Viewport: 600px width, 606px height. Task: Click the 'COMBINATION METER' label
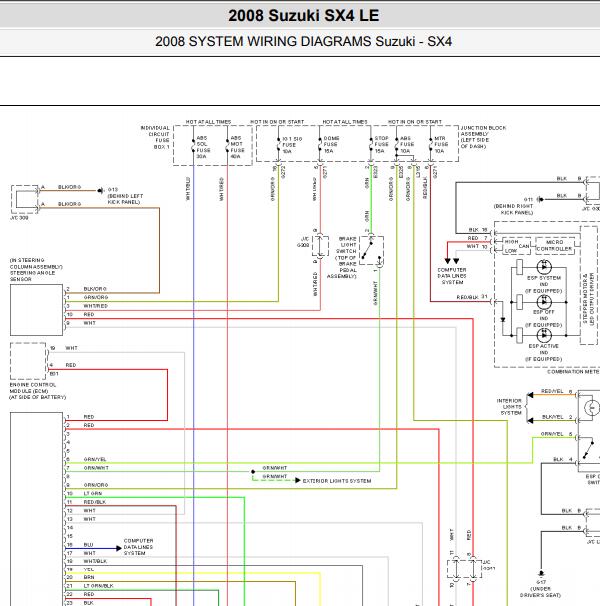tap(573, 371)
